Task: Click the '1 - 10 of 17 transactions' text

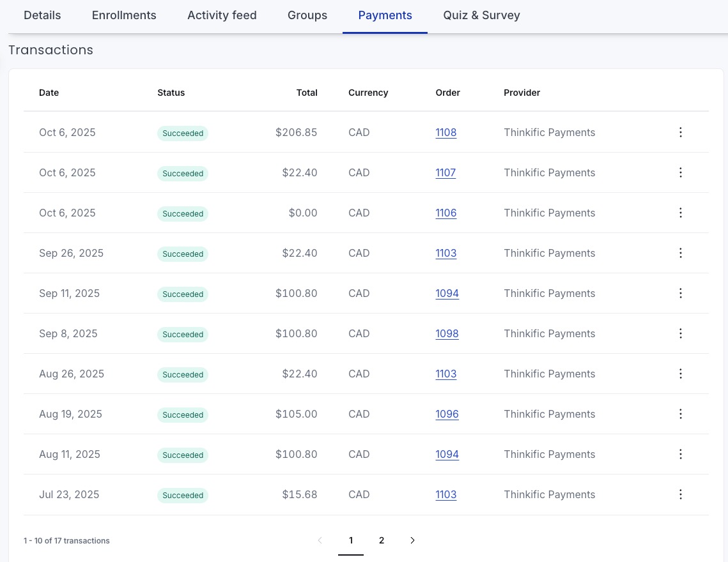Action: tap(66, 541)
